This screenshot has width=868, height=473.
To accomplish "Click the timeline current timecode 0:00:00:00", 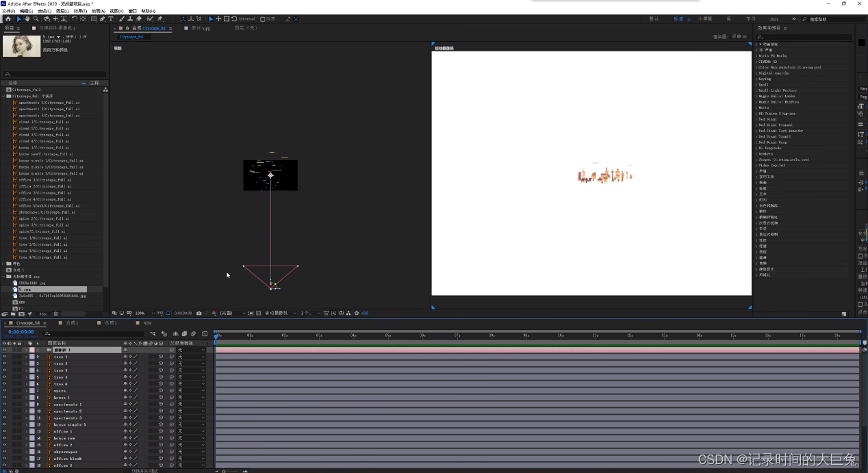I will (x=21, y=332).
